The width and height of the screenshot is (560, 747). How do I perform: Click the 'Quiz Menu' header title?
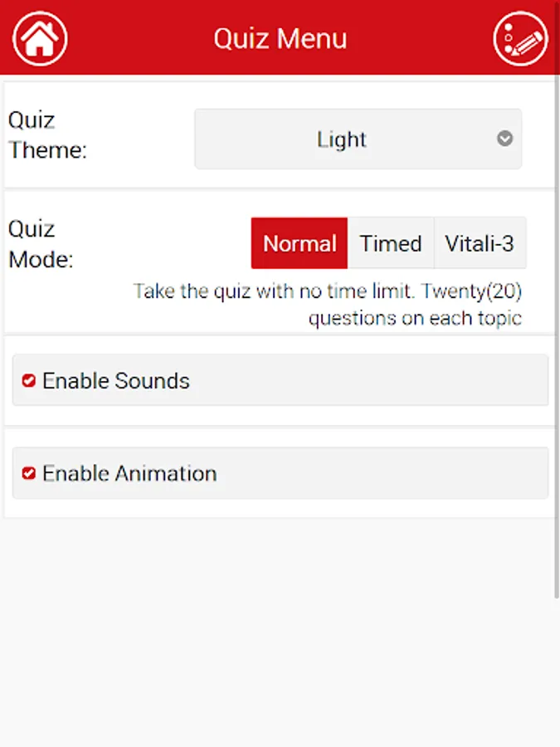[280, 39]
